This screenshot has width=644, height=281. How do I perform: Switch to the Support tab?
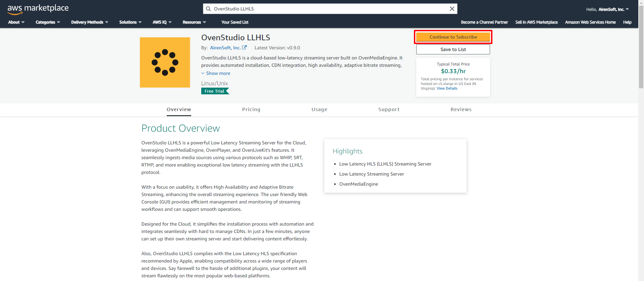(389, 109)
